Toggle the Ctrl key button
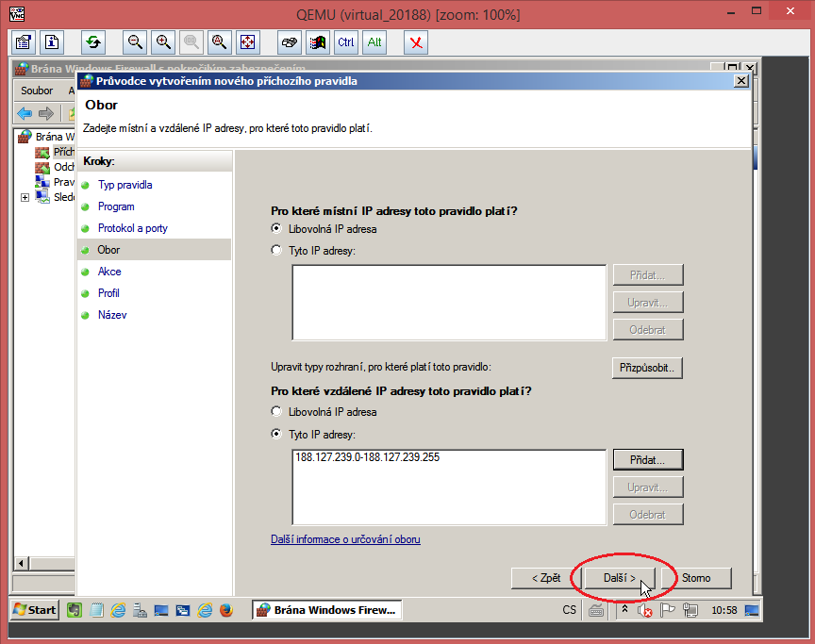The height and width of the screenshot is (644, 815). point(345,42)
